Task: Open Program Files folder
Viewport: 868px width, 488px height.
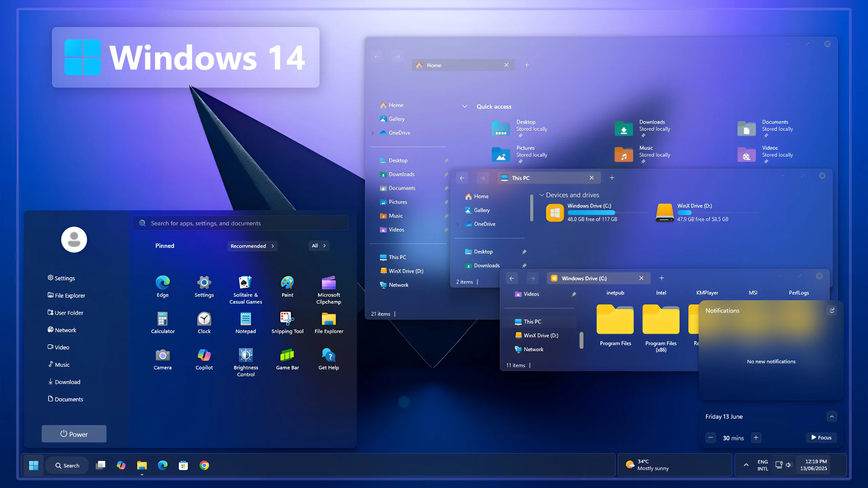Action: (x=615, y=325)
